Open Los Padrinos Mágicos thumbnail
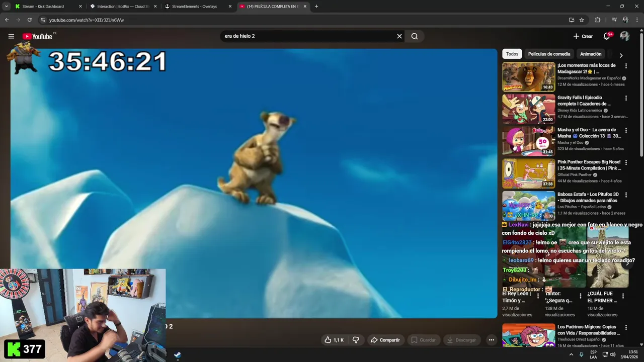Viewport: 644px width, 362px height. pyautogui.click(x=529, y=335)
